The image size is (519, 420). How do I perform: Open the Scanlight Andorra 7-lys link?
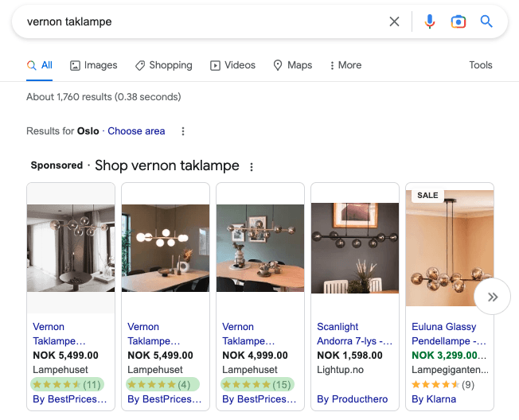tap(354, 333)
